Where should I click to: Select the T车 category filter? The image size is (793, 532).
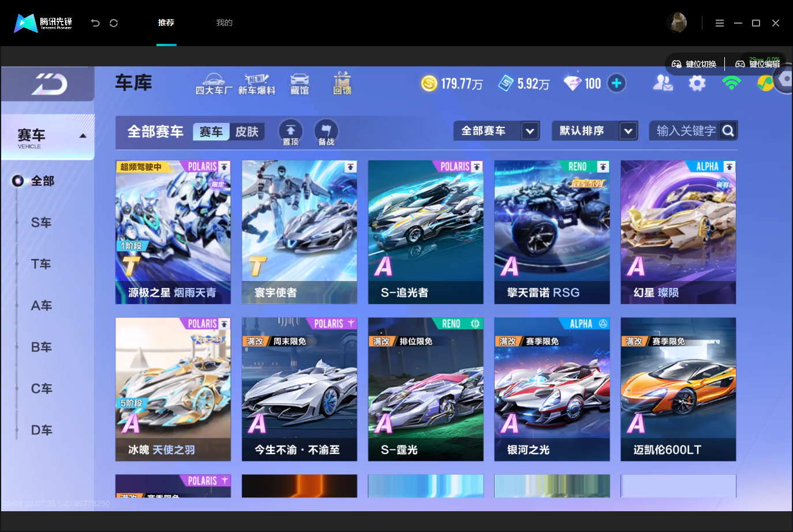click(x=42, y=264)
